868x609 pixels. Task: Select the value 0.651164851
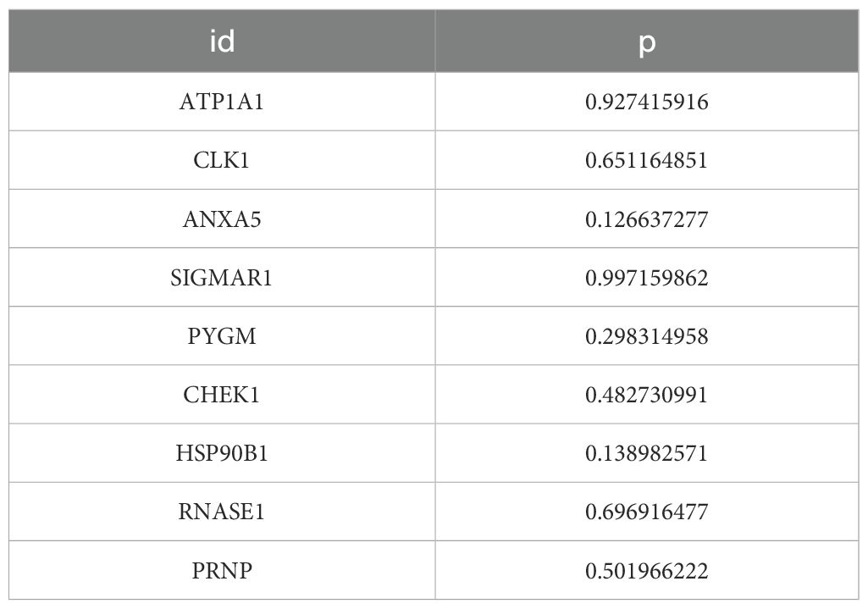click(647, 161)
